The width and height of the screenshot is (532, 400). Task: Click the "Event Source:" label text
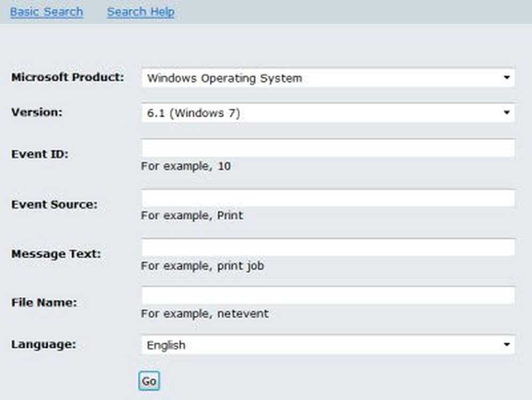tap(54, 204)
